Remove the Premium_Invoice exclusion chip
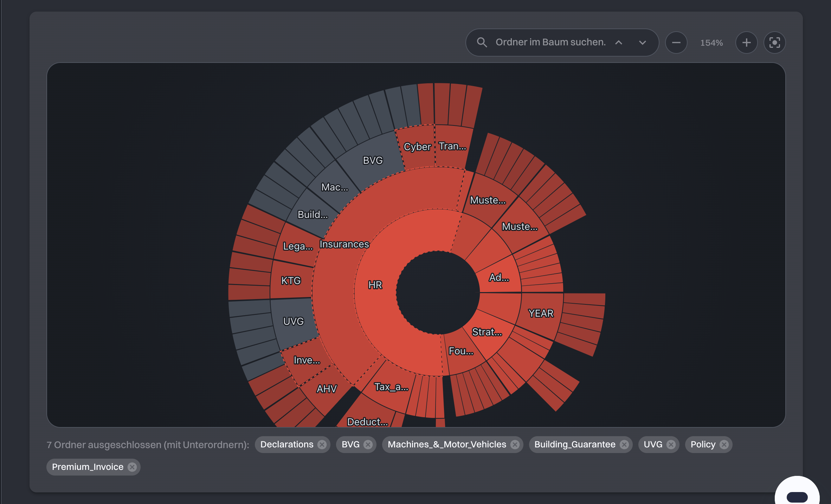Image resolution: width=831 pixels, height=504 pixels. (132, 467)
